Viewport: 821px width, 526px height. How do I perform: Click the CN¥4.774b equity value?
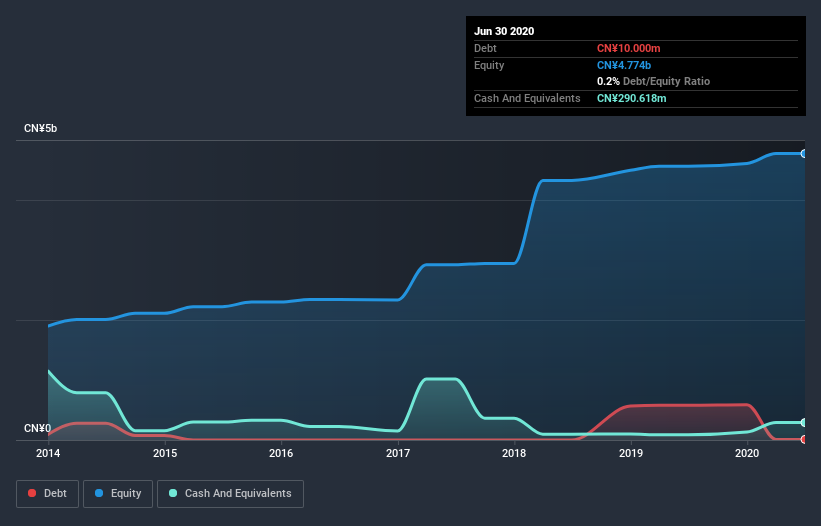point(624,65)
